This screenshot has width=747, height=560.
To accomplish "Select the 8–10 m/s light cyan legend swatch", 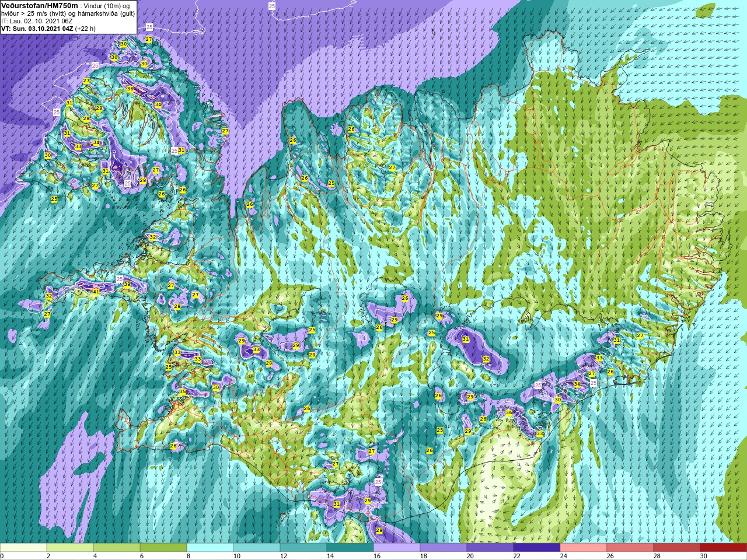I will click(x=210, y=548).
